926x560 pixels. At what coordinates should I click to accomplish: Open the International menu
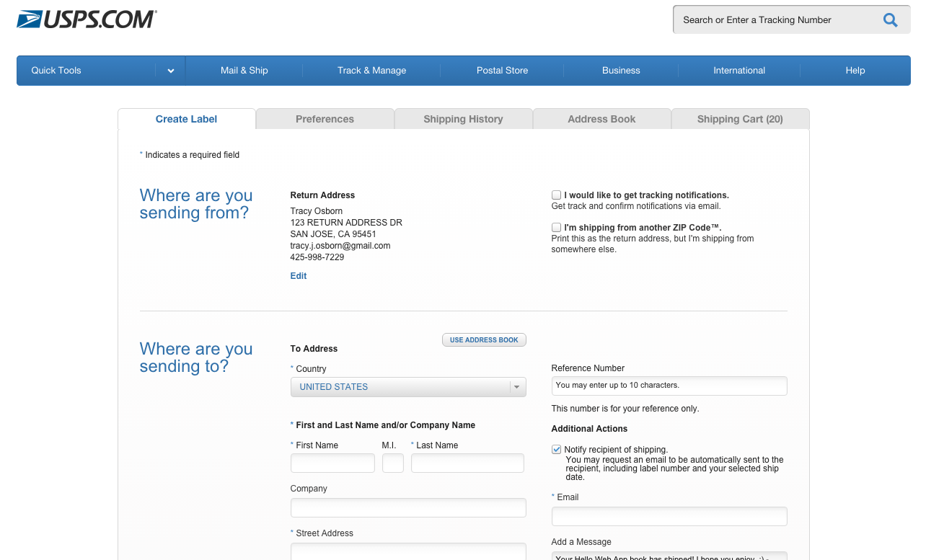click(x=739, y=71)
